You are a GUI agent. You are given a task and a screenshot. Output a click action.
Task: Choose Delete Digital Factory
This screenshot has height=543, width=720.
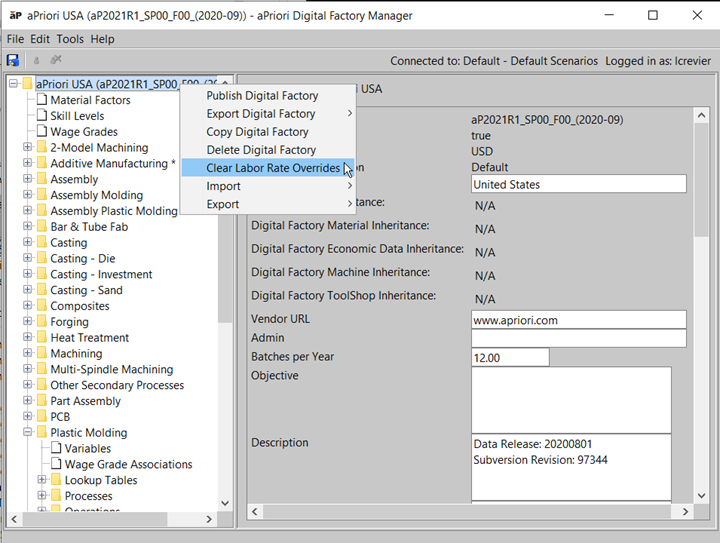268,150
